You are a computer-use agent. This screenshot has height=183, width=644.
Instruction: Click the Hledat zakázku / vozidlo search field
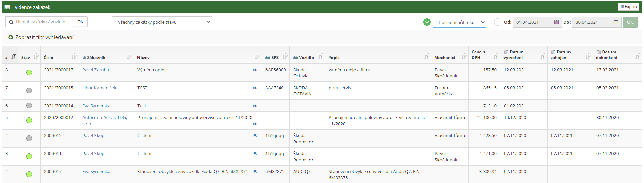tap(42, 22)
